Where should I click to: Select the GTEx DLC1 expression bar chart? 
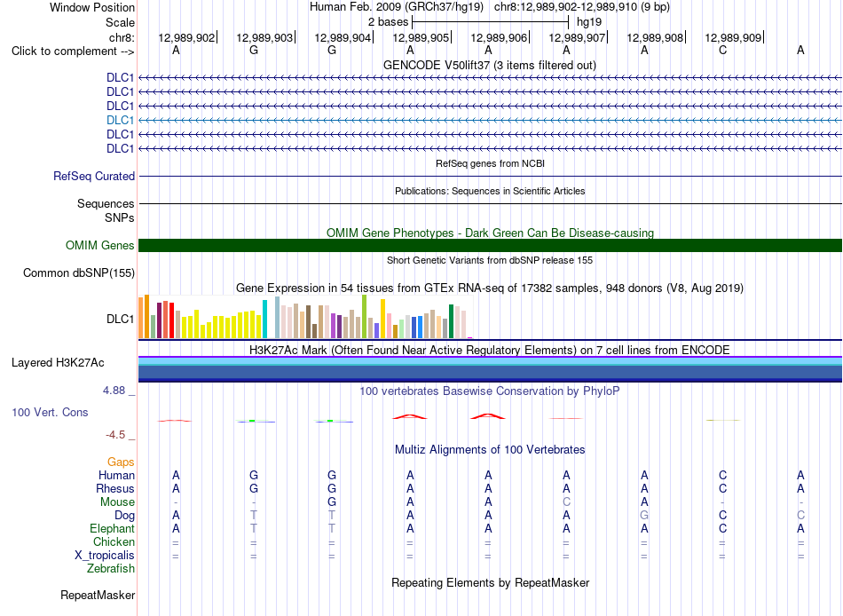click(x=305, y=316)
